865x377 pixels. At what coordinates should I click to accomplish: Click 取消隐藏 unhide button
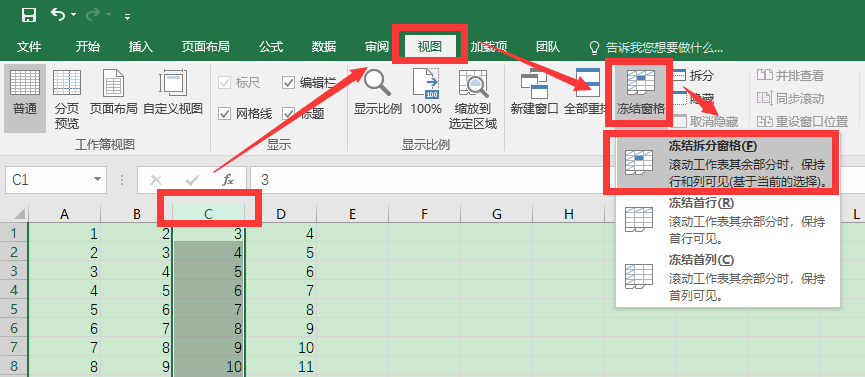706,121
